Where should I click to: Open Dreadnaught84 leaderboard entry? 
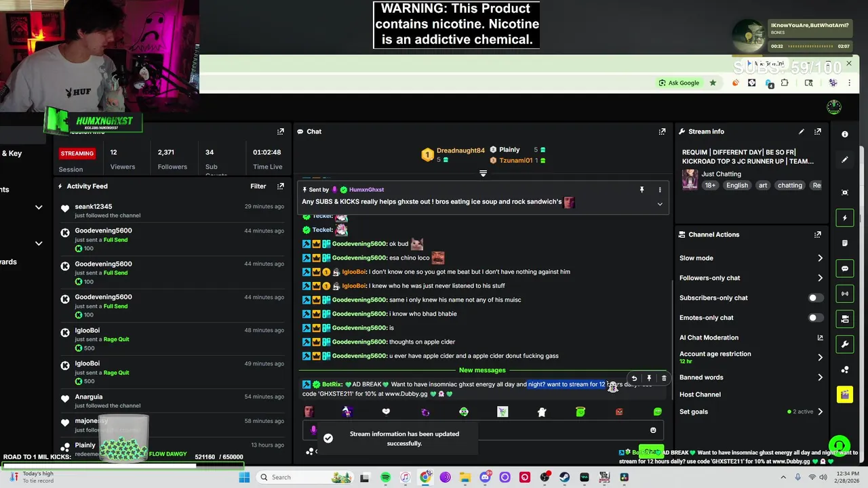tap(454, 155)
